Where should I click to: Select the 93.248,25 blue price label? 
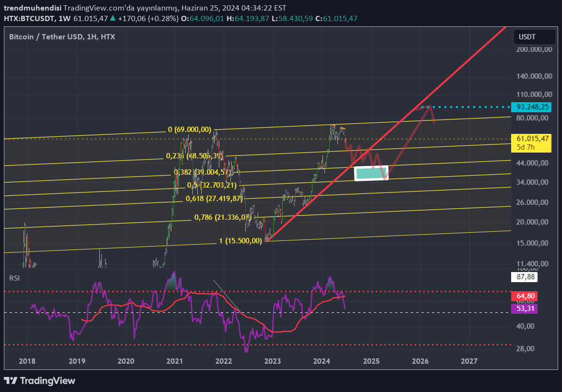click(x=532, y=107)
